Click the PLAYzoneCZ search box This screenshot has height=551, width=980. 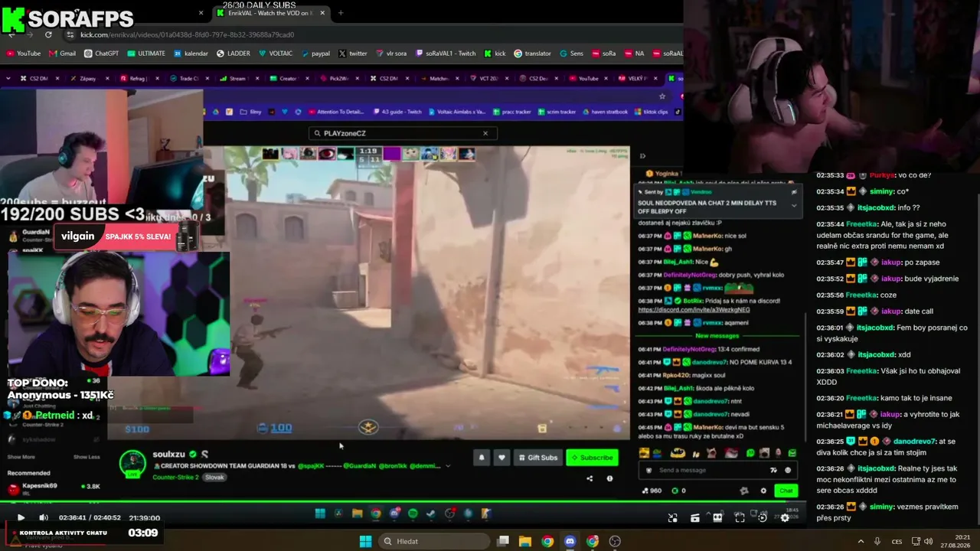403,133
